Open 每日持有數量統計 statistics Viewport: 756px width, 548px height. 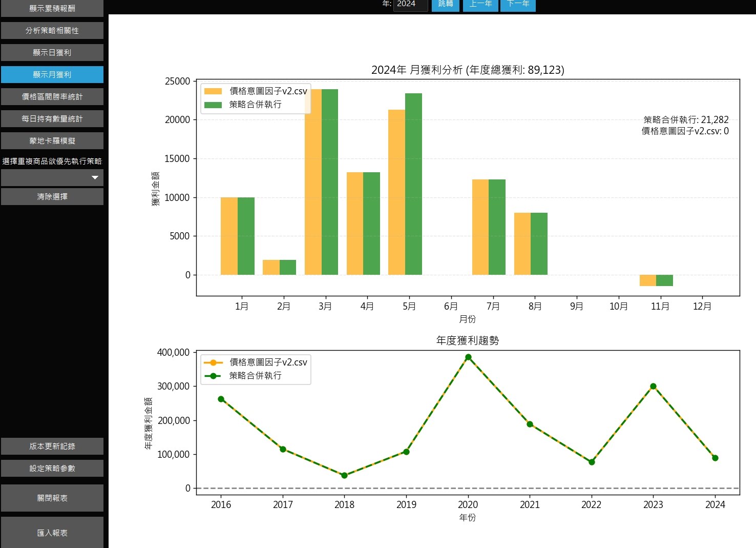pyautogui.click(x=52, y=118)
